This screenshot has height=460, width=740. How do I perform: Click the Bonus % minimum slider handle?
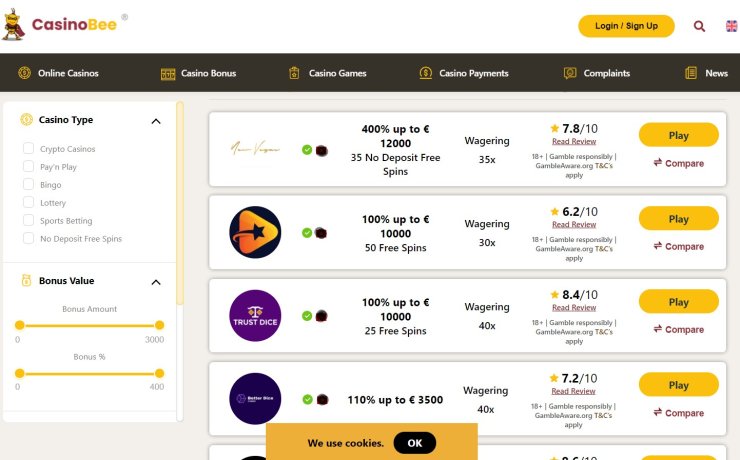coord(19,373)
